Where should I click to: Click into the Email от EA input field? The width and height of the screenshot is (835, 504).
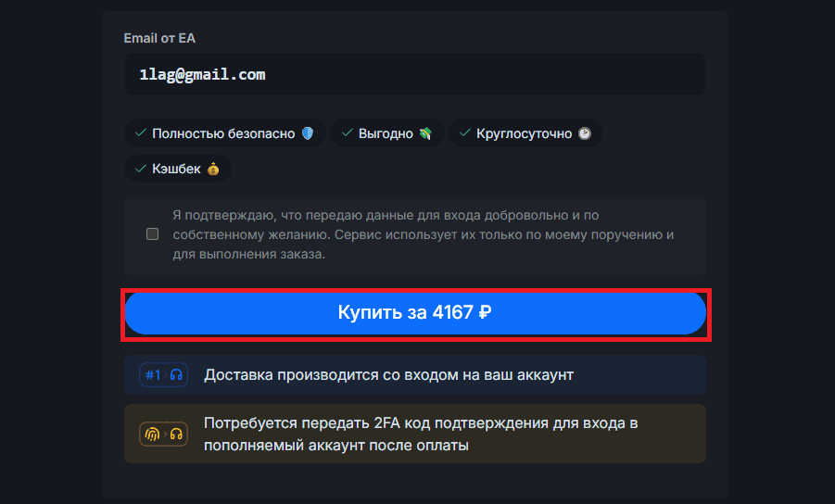point(414,74)
